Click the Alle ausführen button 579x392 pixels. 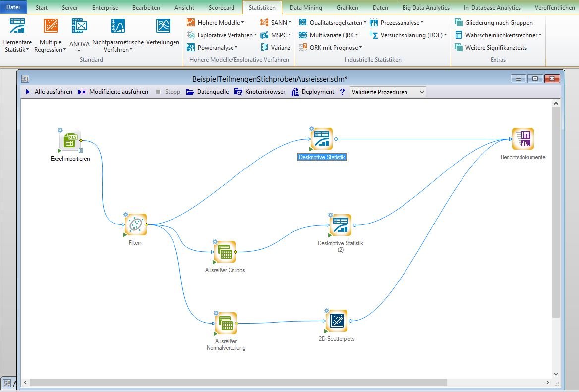pos(49,92)
